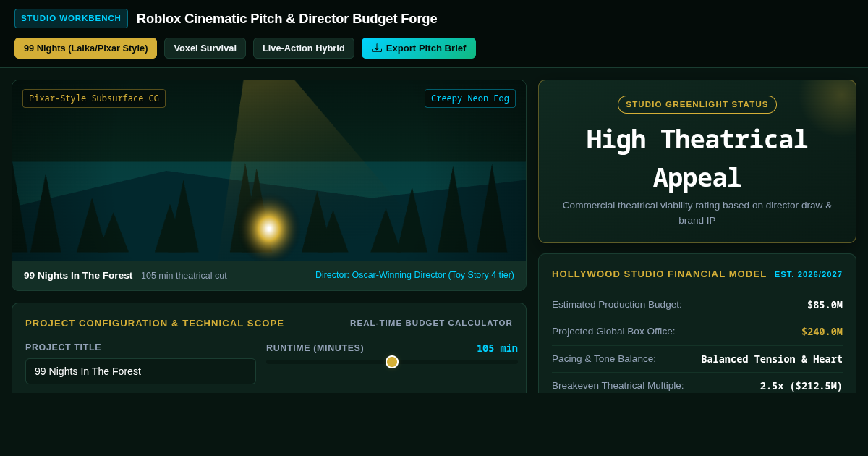Click the Pixar-Style Subsurface CG tag

(94, 98)
